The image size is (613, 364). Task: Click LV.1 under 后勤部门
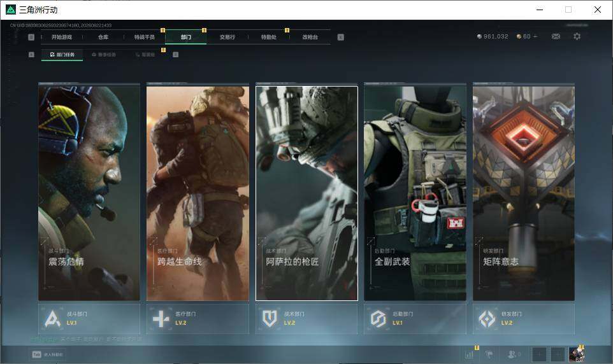click(398, 323)
